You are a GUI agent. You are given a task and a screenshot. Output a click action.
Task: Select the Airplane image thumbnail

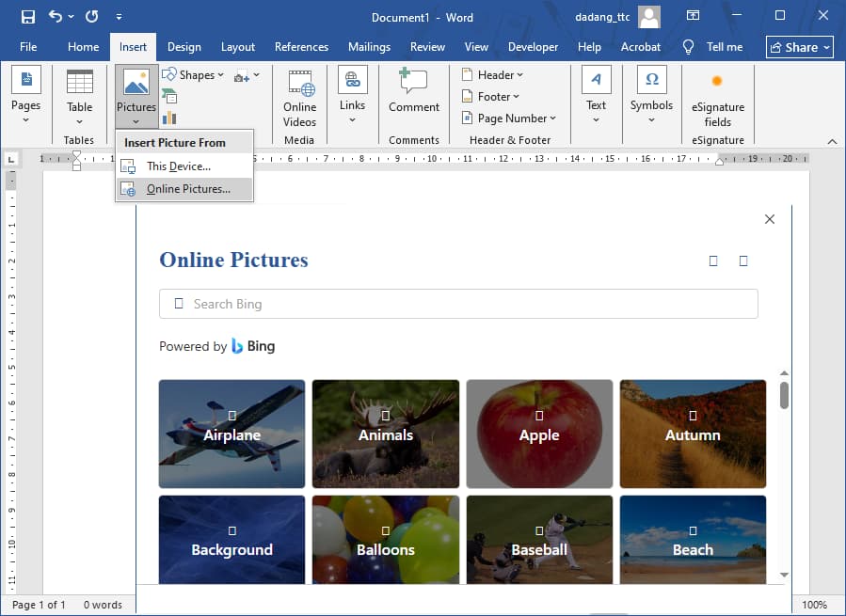click(x=231, y=434)
